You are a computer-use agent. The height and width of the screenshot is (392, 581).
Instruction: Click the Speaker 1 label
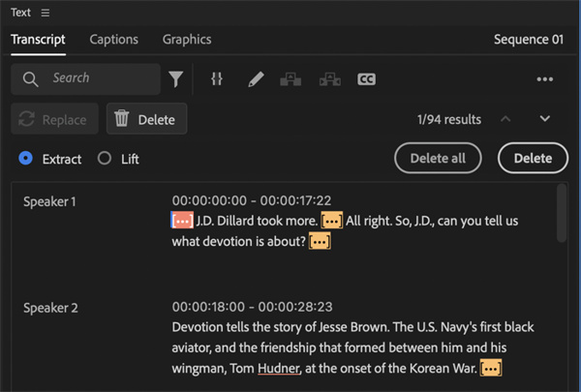[x=49, y=201]
